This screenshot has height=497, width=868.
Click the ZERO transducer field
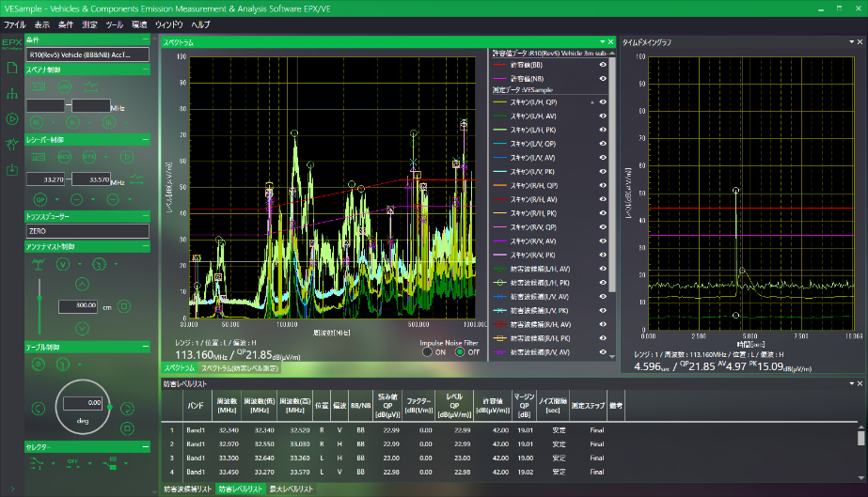point(87,231)
